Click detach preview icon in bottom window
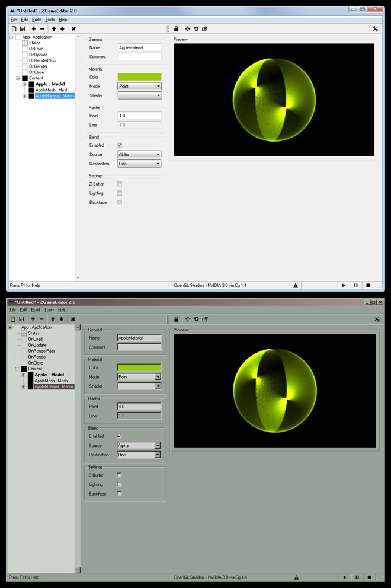Screen dimensions: 391x588 pyautogui.click(x=205, y=319)
